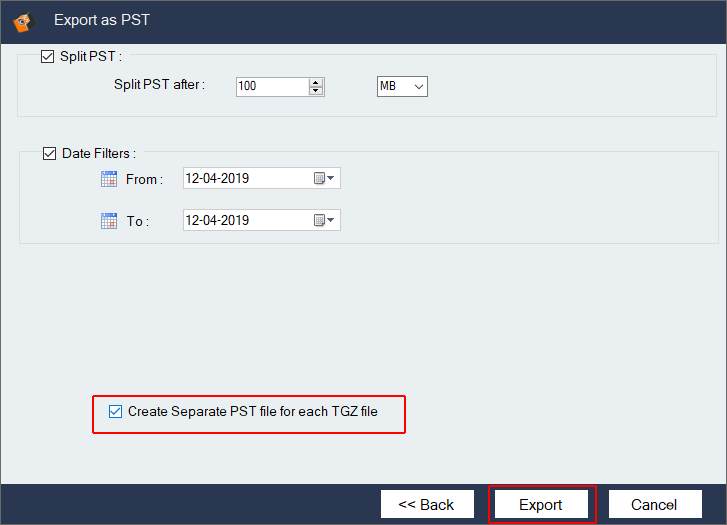Click the Split PST after value field
This screenshot has height=525, width=727.
pos(271,87)
